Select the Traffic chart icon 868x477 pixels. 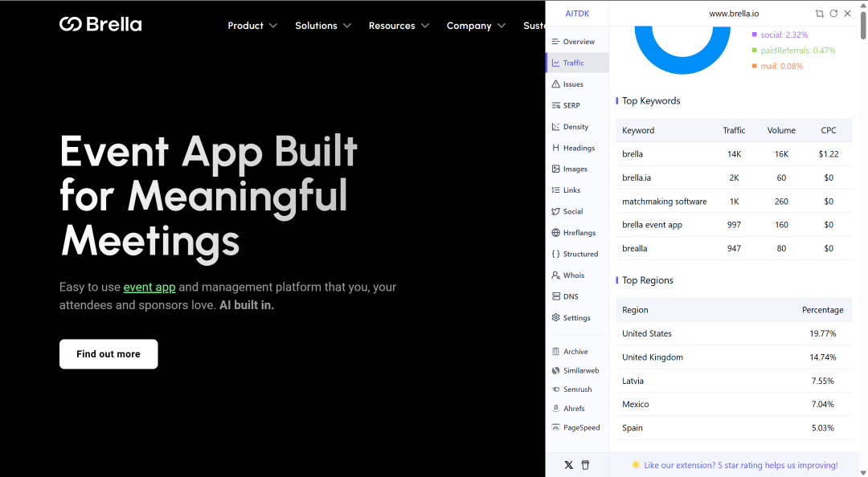(x=556, y=63)
